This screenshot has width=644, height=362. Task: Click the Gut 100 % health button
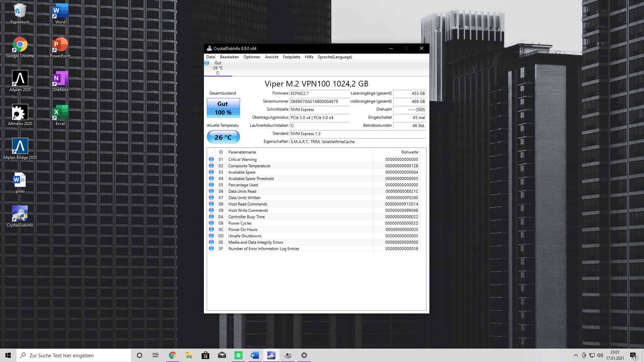click(223, 108)
